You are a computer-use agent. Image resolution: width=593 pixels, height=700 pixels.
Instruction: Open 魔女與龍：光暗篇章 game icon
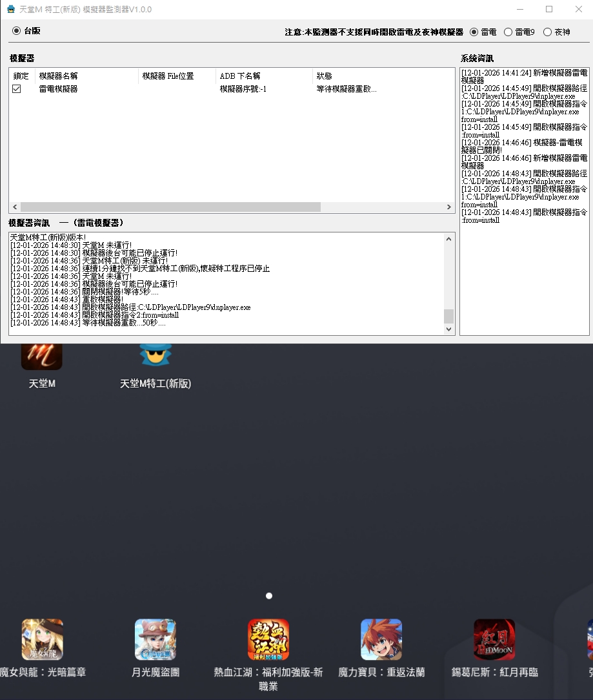pyautogui.click(x=43, y=639)
